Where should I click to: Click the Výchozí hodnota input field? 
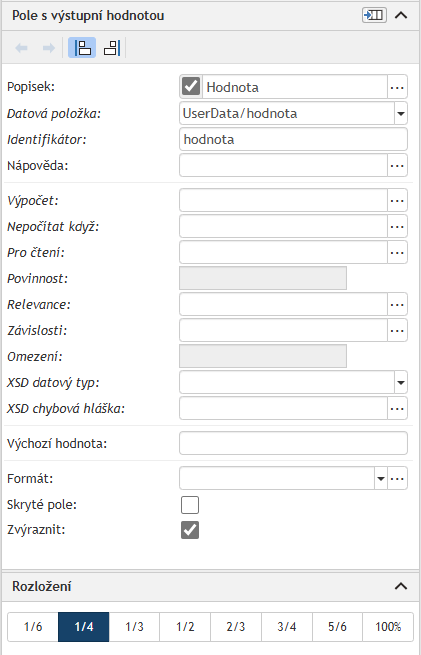pyautogui.click(x=293, y=443)
